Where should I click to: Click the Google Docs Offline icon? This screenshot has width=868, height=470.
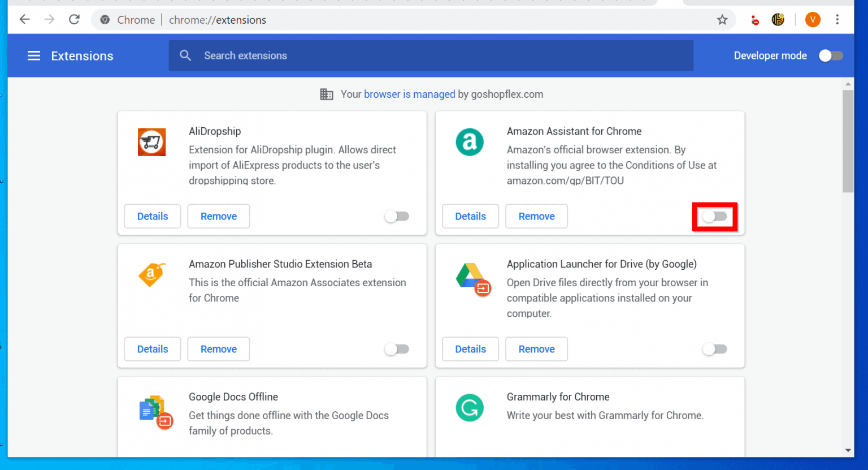155,412
